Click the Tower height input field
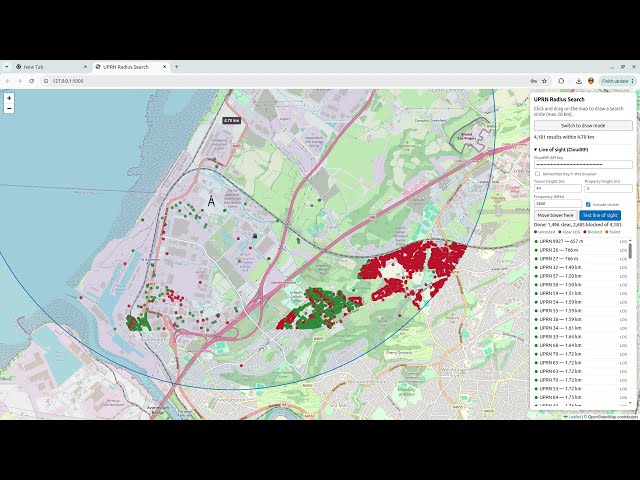This screenshot has height=480, width=640. (558, 188)
